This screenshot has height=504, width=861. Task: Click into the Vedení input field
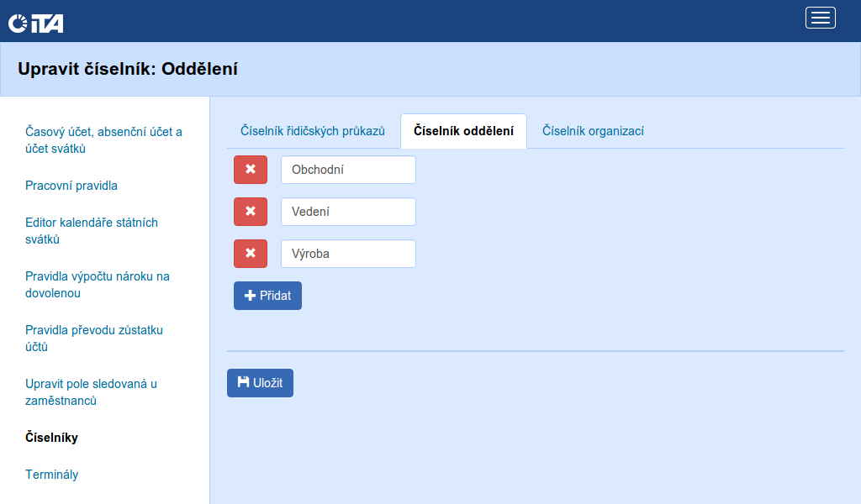[x=348, y=212]
